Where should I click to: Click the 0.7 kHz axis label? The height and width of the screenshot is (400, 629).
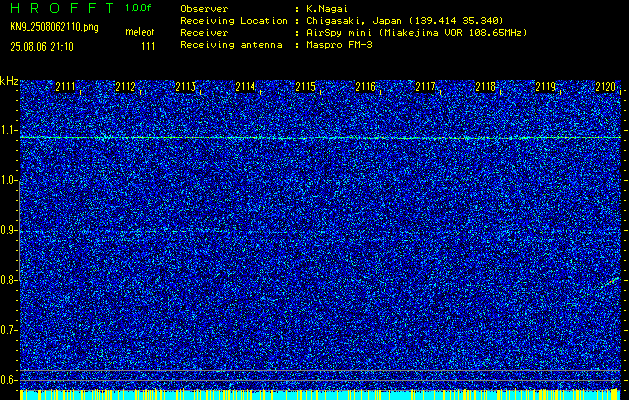click(x=8, y=330)
